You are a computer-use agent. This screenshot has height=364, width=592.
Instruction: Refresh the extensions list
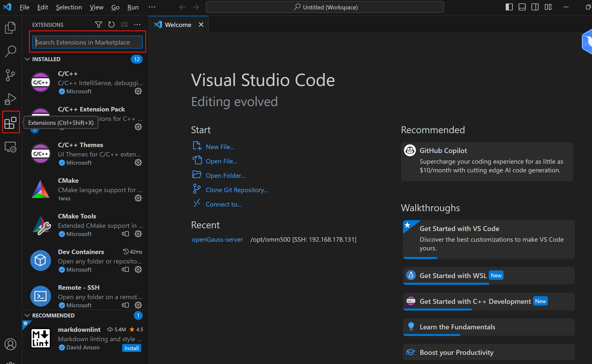pyautogui.click(x=111, y=25)
